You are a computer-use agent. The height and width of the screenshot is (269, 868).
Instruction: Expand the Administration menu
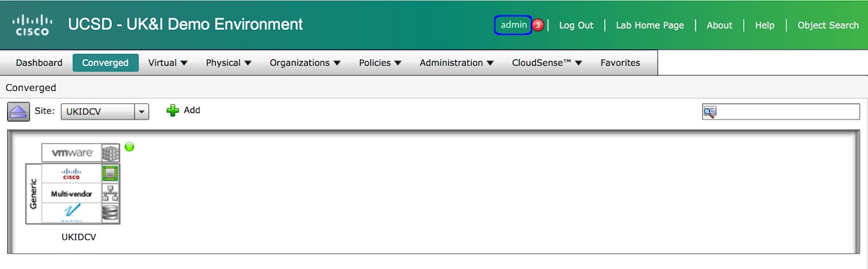(457, 63)
